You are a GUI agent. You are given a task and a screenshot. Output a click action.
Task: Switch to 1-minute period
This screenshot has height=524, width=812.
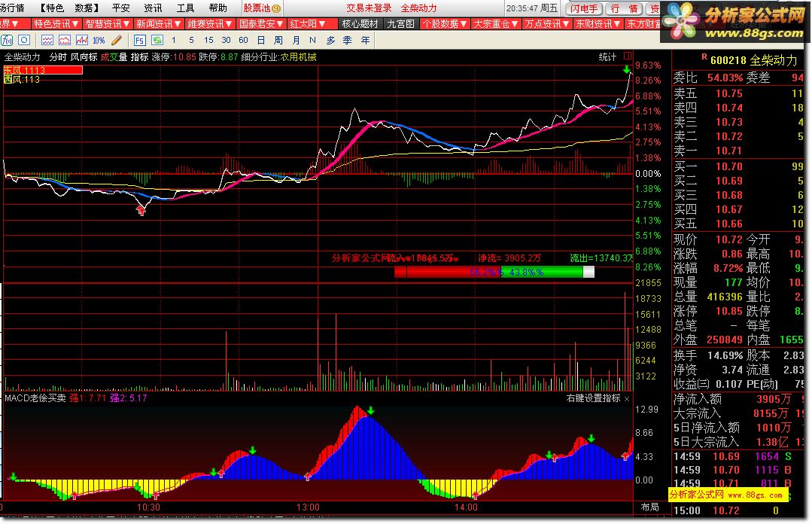click(x=174, y=40)
